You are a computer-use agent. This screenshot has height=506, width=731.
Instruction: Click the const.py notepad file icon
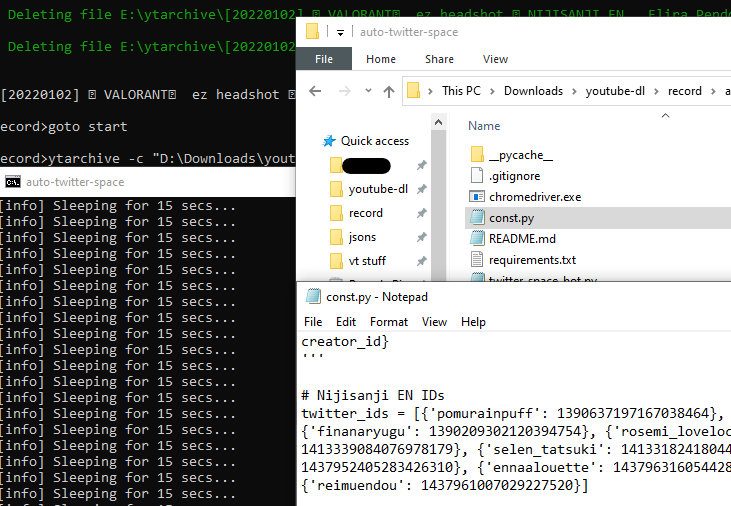pos(477,217)
